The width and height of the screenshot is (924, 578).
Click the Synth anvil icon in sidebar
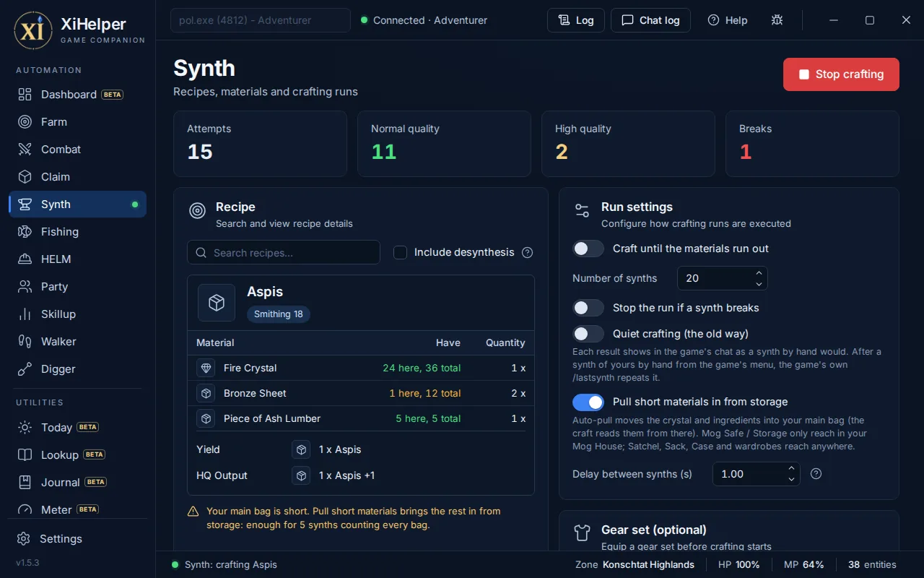25,204
